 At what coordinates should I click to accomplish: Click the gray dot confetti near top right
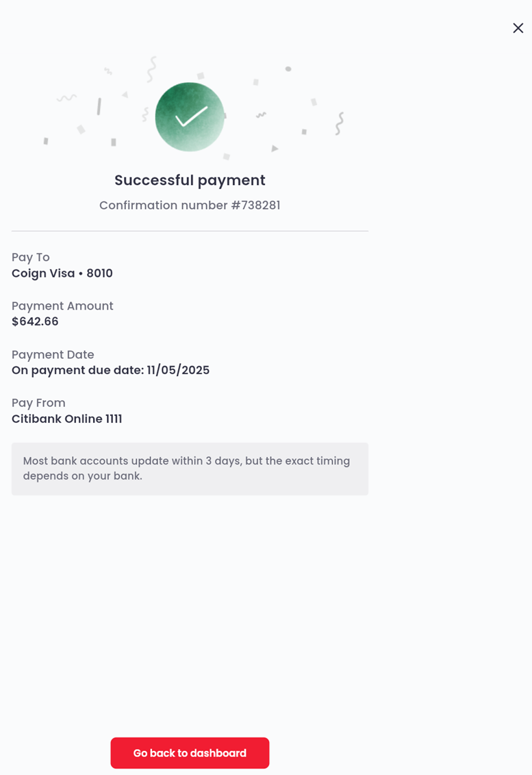pyautogui.click(x=288, y=69)
